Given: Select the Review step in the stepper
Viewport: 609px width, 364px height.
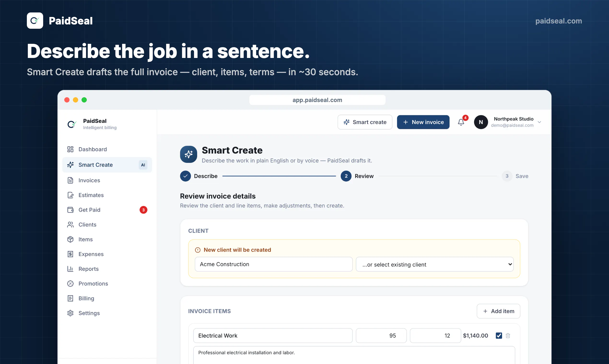Looking at the screenshot, I should [x=357, y=176].
